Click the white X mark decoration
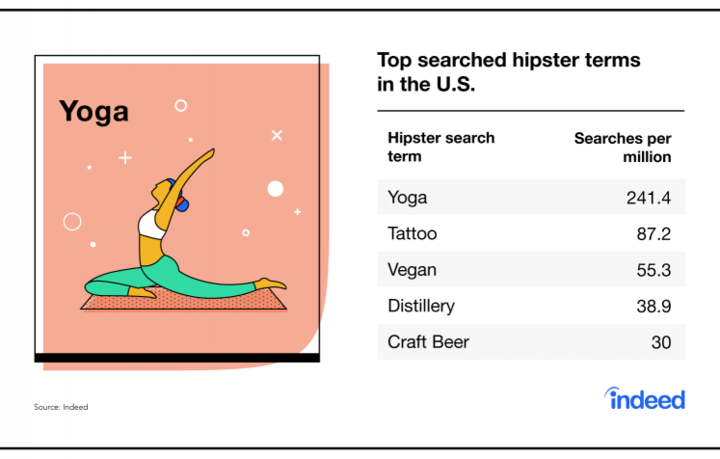The height and width of the screenshot is (459, 720). click(x=277, y=135)
